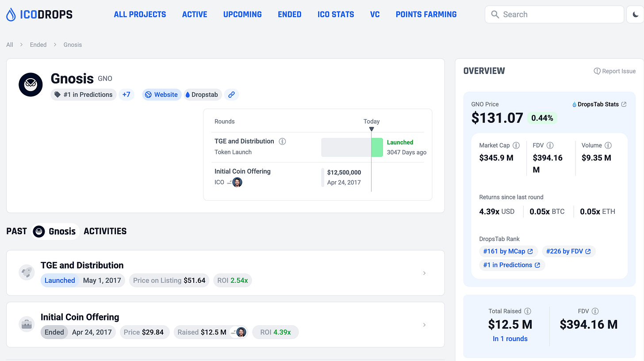The height and width of the screenshot is (361, 644).
Task: Go to the ACTIVE tab
Action: pyautogui.click(x=195, y=15)
